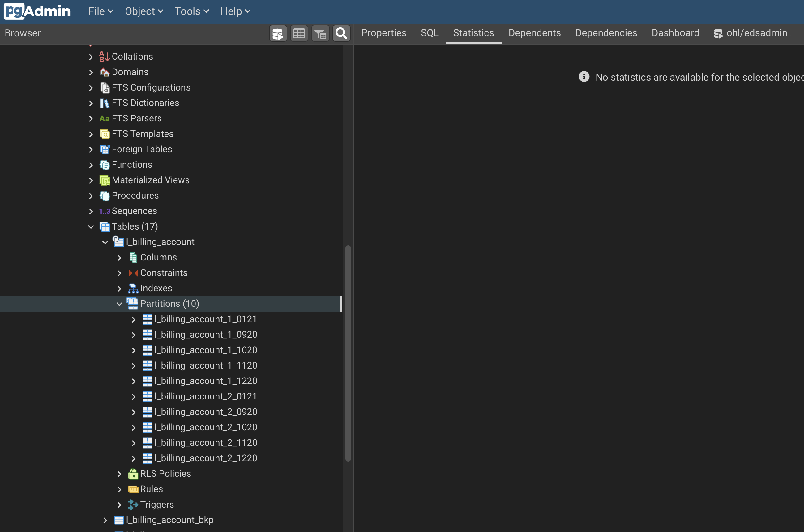The width and height of the screenshot is (804, 532).
Task: Click the Triggers node icon
Action: 133,505
